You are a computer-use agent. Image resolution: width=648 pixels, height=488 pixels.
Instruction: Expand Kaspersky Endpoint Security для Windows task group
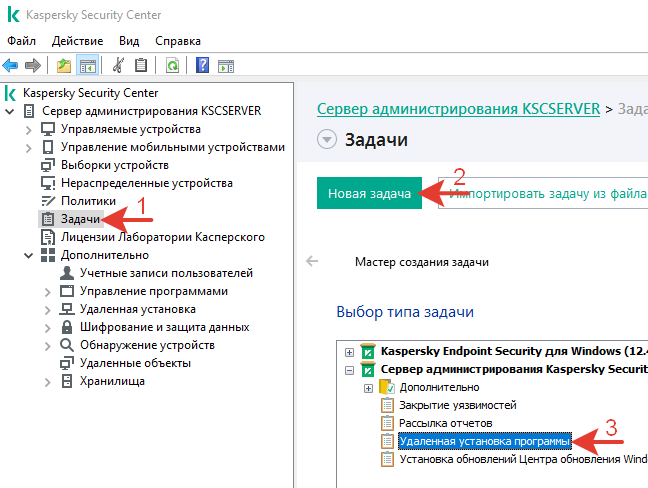[x=350, y=352]
